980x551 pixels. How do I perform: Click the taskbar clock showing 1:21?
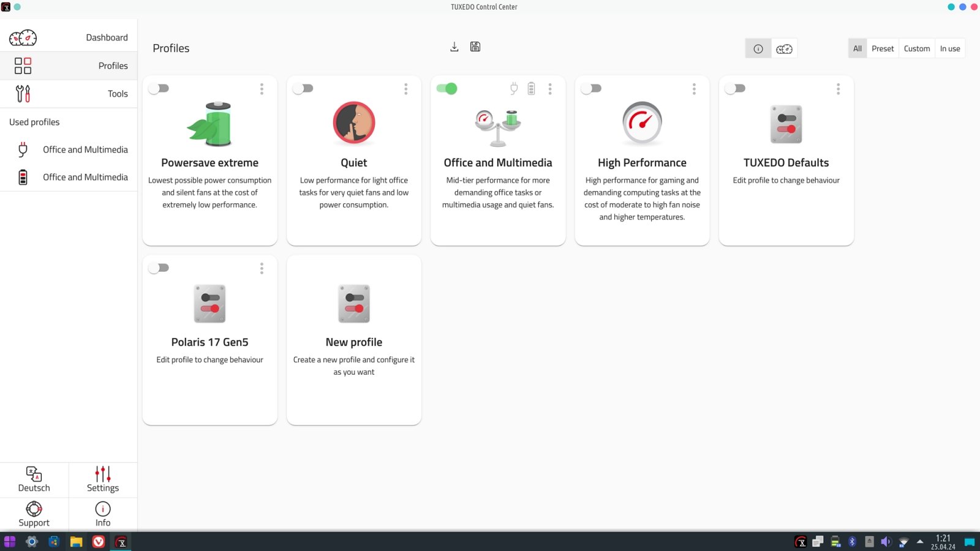tap(943, 542)
